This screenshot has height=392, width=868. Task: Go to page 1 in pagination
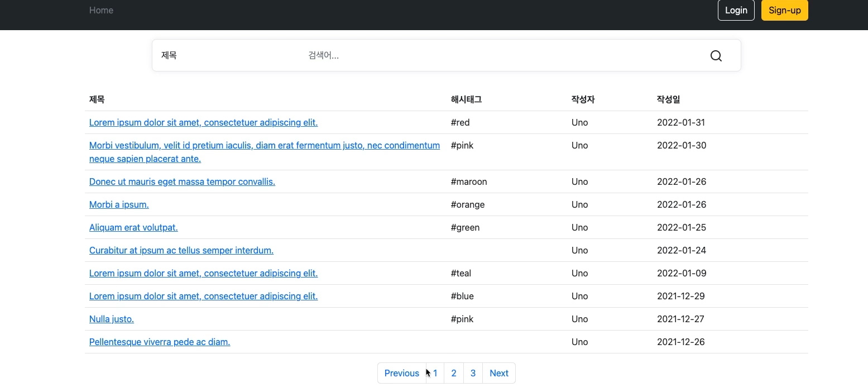tap(435, 373)
